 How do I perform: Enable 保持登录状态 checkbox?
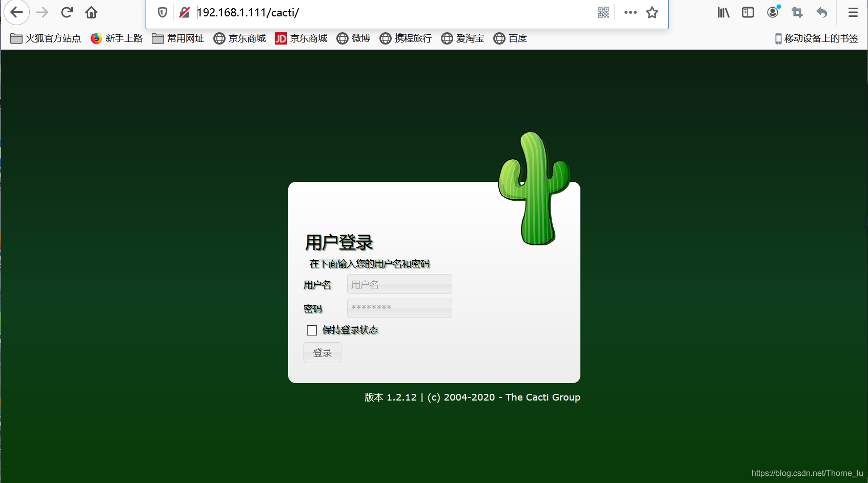(312, 330)
